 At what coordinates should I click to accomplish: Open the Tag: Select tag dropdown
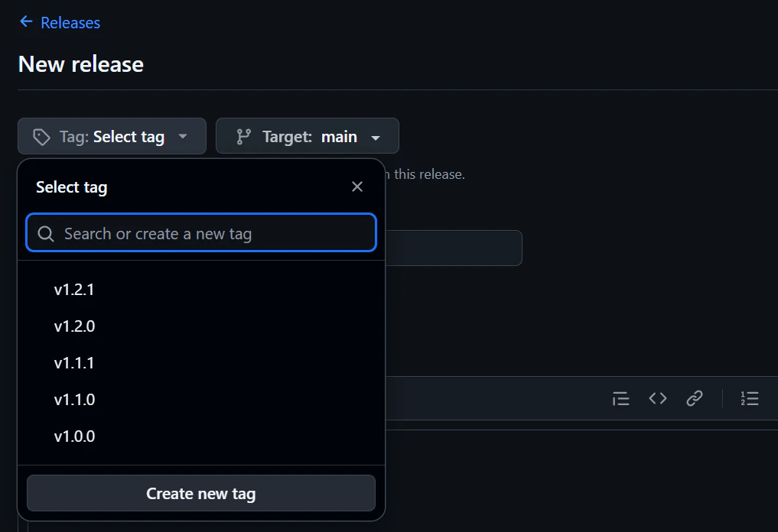(x=112, y=136)
